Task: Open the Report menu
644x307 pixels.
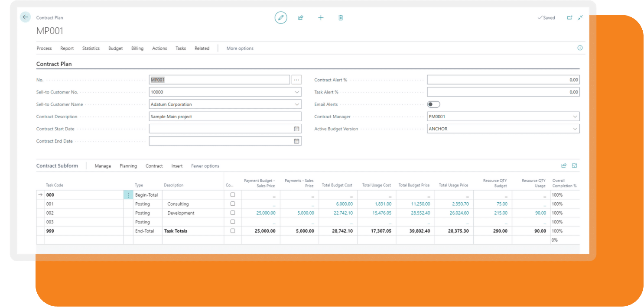Action: [x=67, y=48]
